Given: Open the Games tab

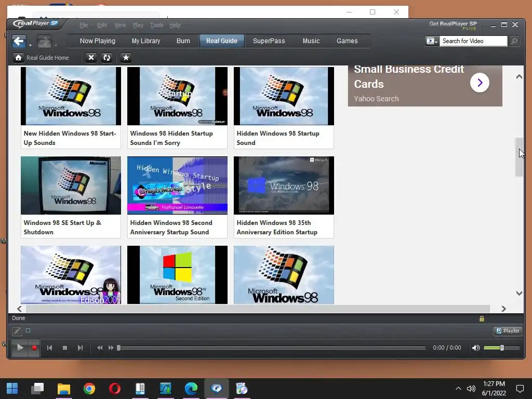Looking at the screenshot, I should point(347,41).
